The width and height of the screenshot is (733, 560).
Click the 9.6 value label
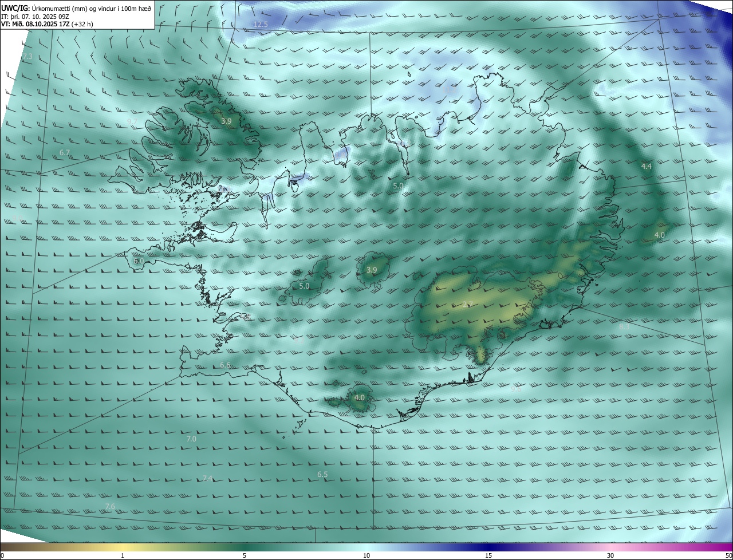tap(516, 389)
